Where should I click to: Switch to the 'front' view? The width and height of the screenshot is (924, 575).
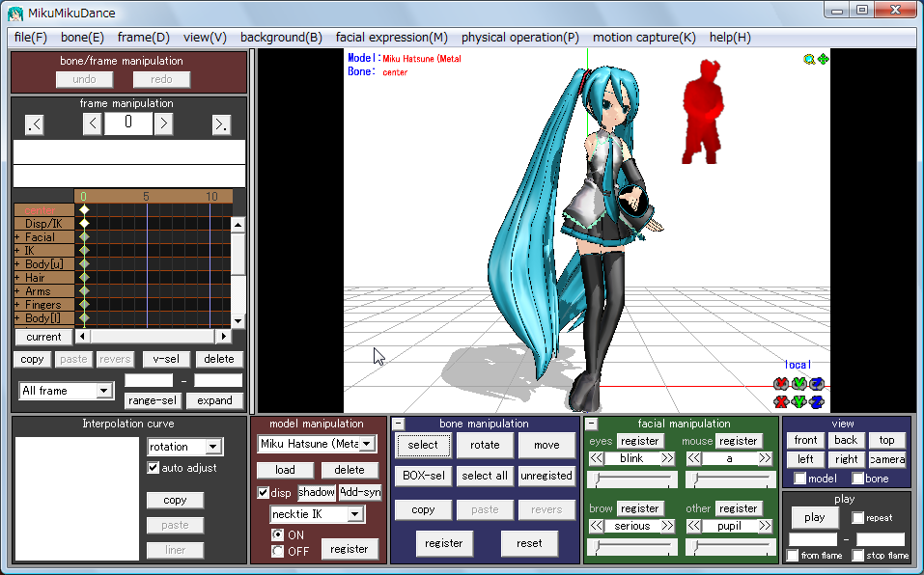pos(805,440)
